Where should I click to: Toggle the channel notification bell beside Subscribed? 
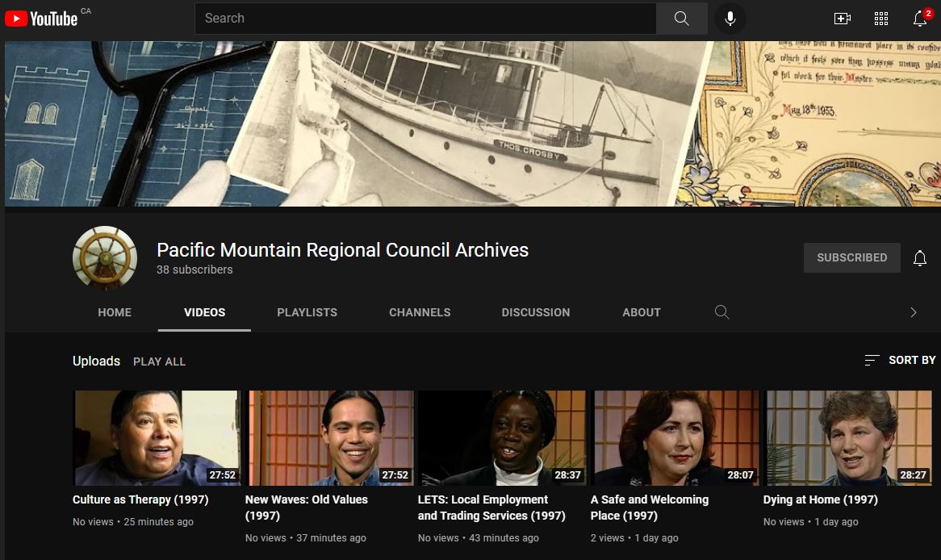[x=920, y=258]
